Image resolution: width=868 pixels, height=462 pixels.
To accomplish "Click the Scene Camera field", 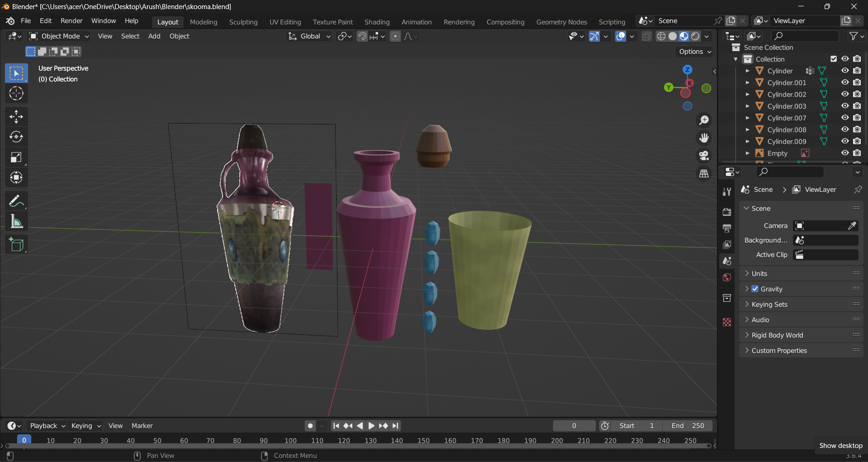I will point(825,226).
